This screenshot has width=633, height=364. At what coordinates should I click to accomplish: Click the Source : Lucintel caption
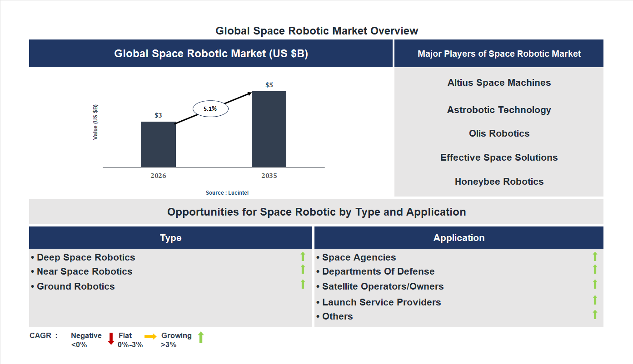pos(227,193)
